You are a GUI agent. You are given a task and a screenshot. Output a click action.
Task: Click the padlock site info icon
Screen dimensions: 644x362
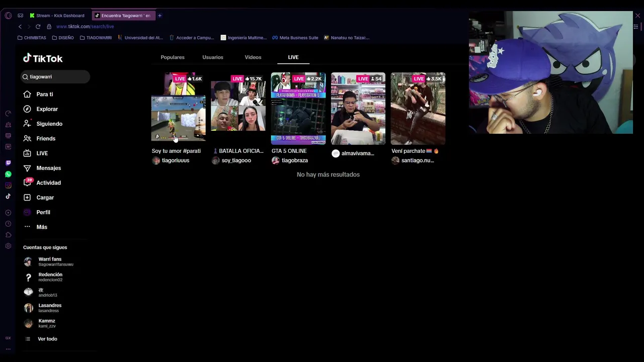pyautogui.click(x=49, y=26)
